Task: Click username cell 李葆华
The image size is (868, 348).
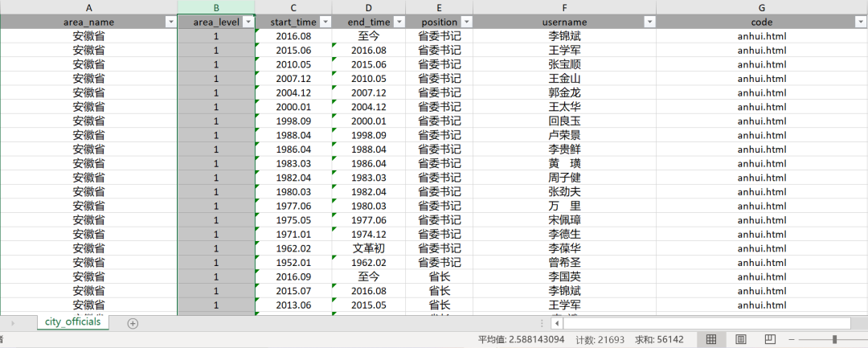Action: coord(565,248)
